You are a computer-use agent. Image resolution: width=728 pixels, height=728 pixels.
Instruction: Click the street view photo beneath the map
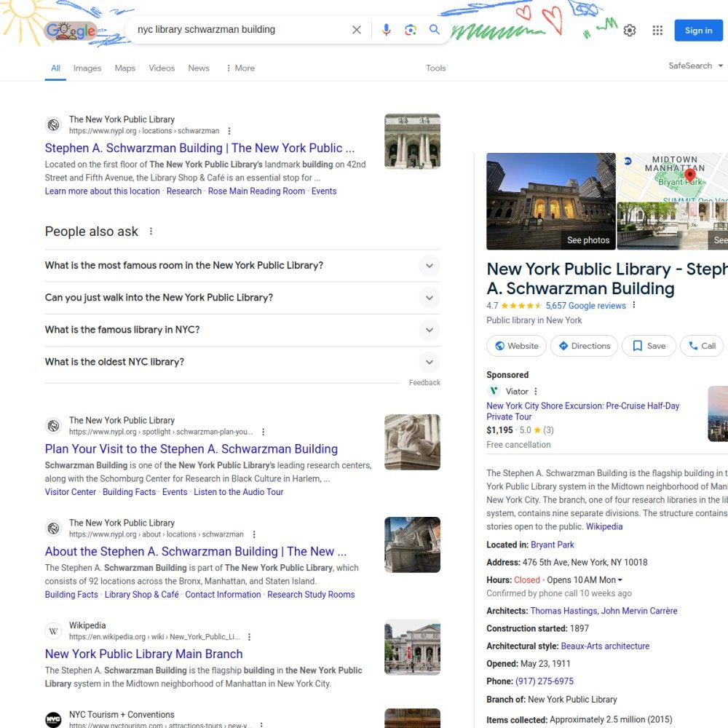click(x=672, y=226)
